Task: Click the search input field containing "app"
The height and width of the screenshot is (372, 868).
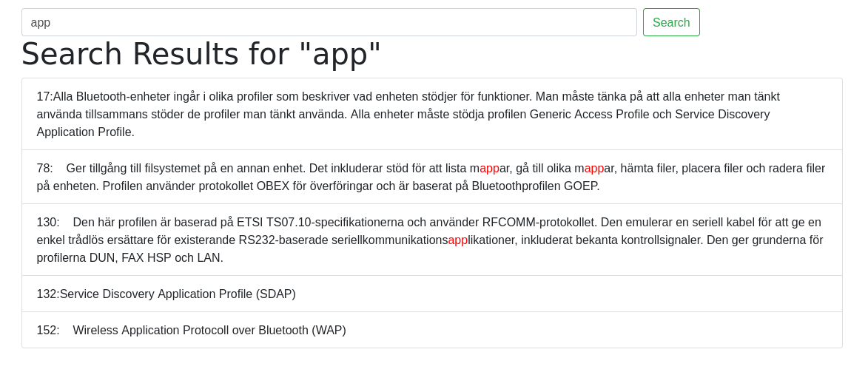Action: point(329,22)
